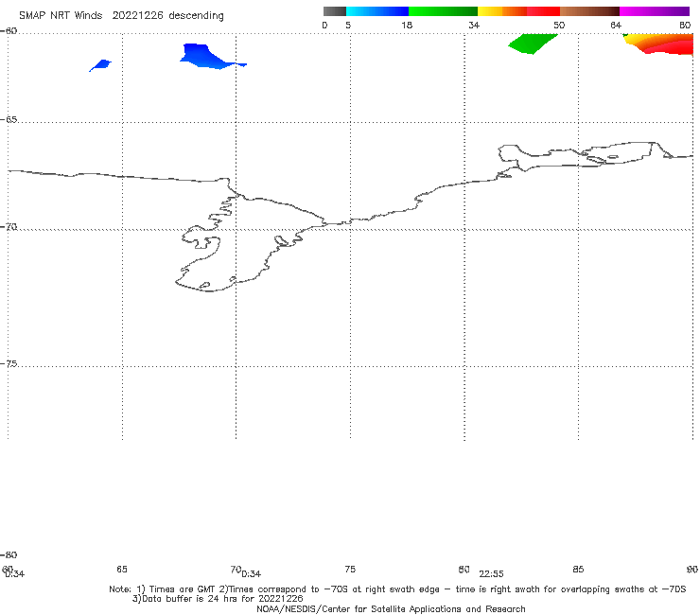Click the green wind swath patch
Screen dimensions: 700x615
533,44
